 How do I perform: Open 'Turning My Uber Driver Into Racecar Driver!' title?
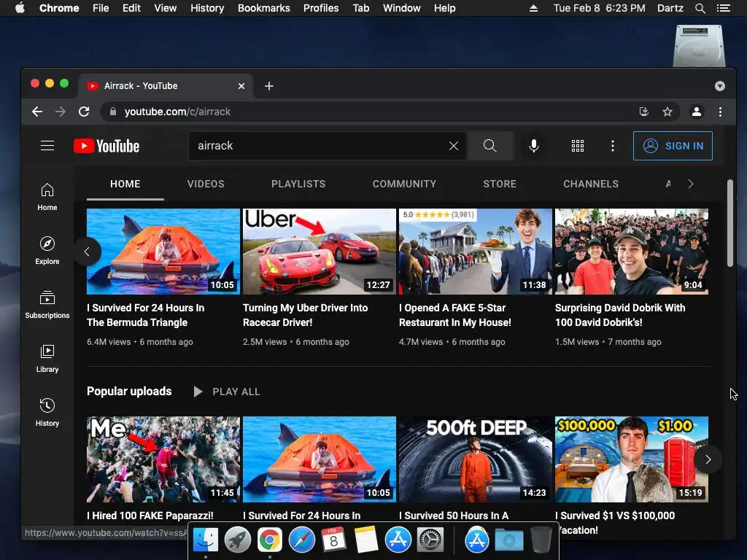click(x=306, y=315)
